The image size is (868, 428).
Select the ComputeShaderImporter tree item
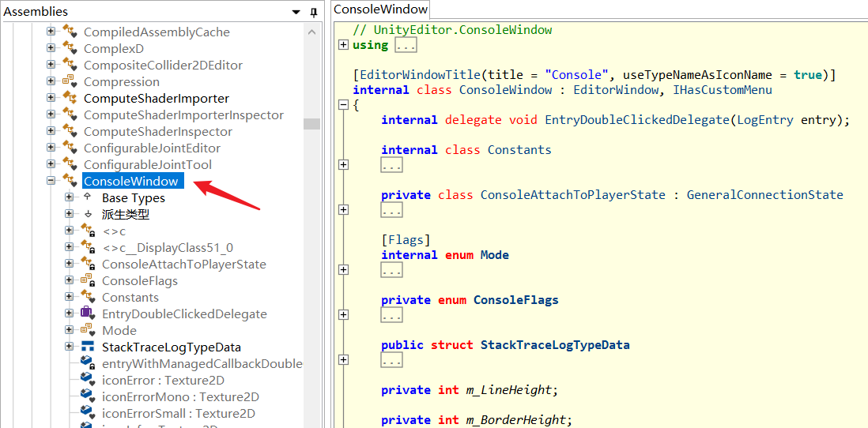156,99
